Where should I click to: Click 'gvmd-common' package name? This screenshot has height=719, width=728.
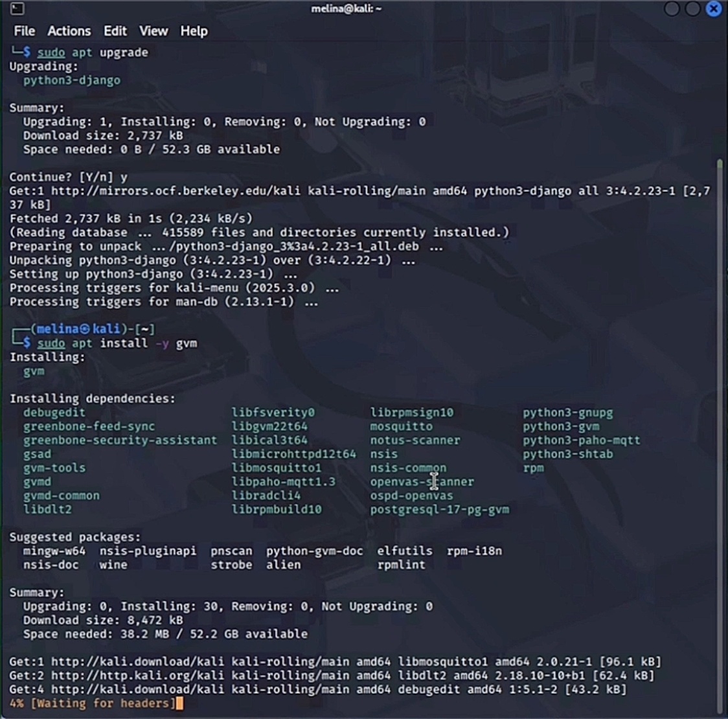(x=62, y=496)
